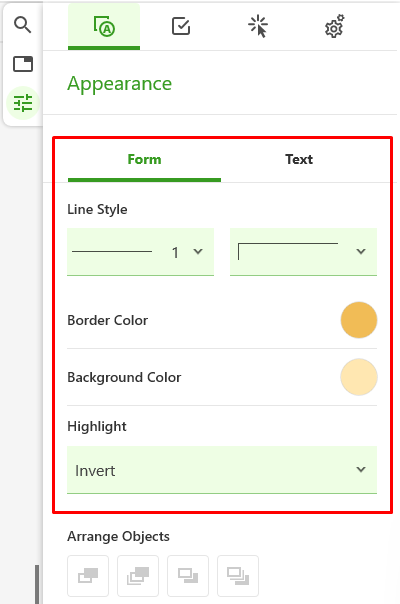Viewport: 400px width, 604px height.
Task: Switch to the Form tab
Action: pyautogui.click(x=144, y=159)
